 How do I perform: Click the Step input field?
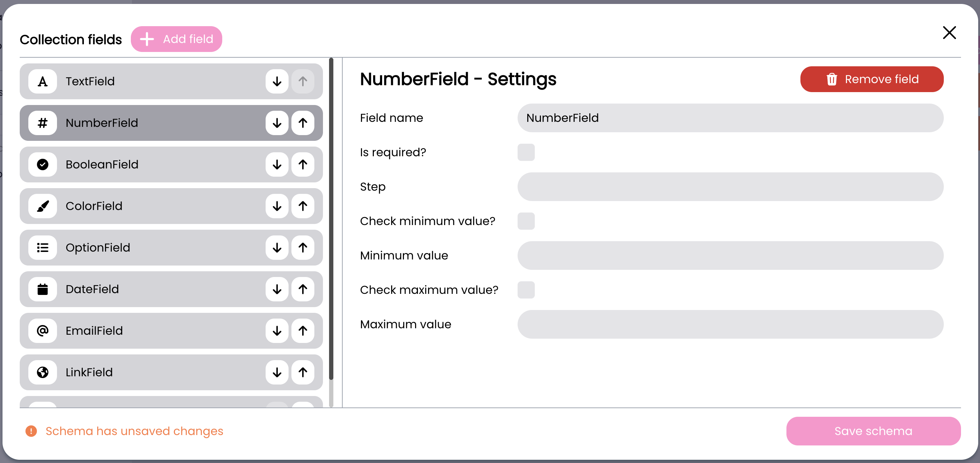click(730, 187)
